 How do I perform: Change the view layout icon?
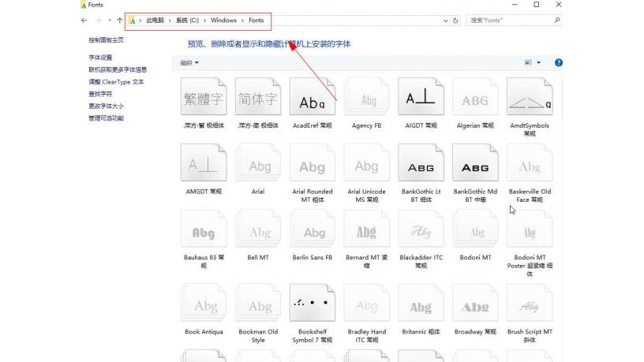pos(528,63)
